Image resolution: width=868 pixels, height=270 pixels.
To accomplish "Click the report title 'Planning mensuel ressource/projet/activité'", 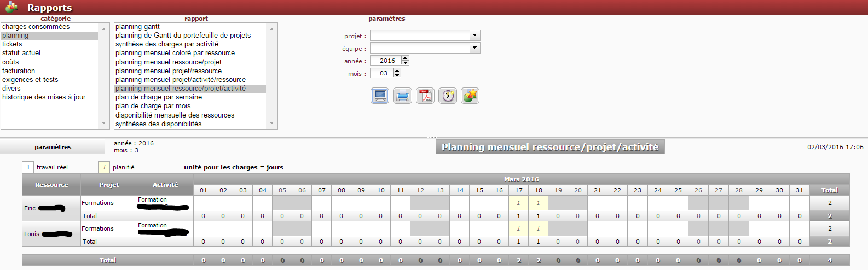I will pos(550,147).
